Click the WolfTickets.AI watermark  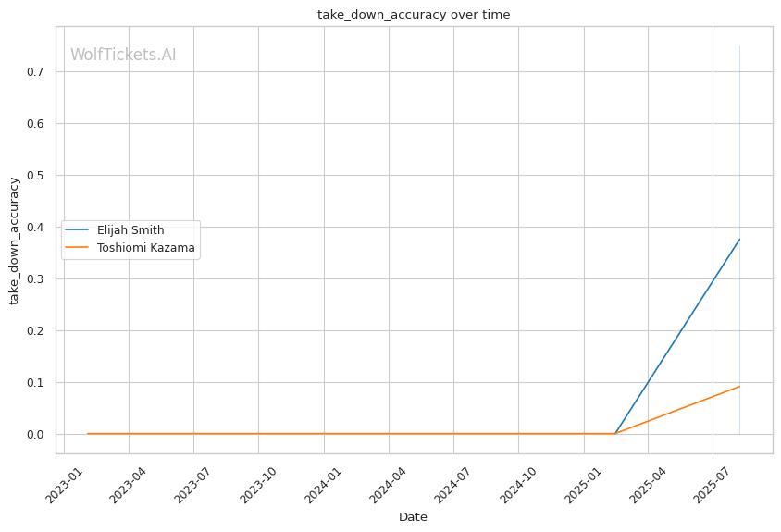point(123,56)
